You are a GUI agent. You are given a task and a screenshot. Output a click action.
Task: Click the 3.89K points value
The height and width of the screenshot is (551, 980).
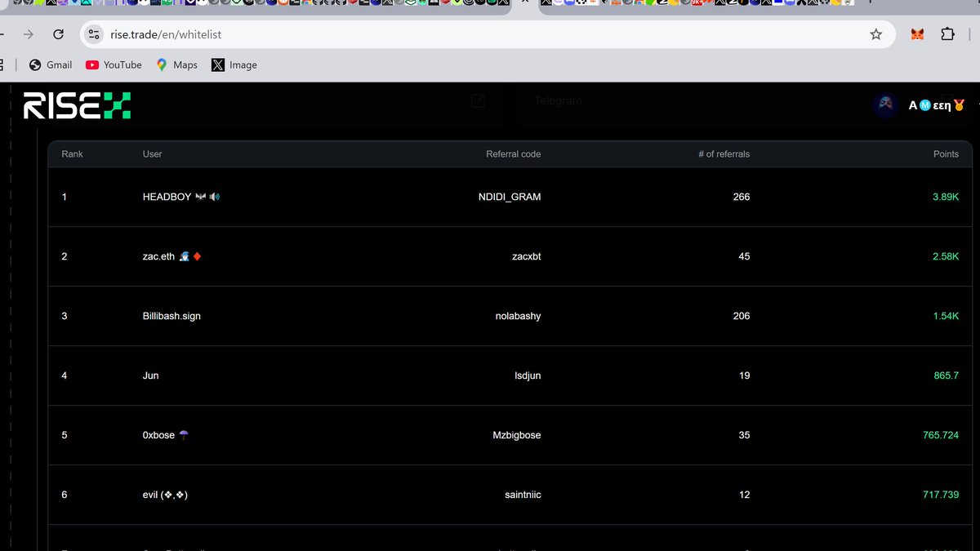pos(946,197)
